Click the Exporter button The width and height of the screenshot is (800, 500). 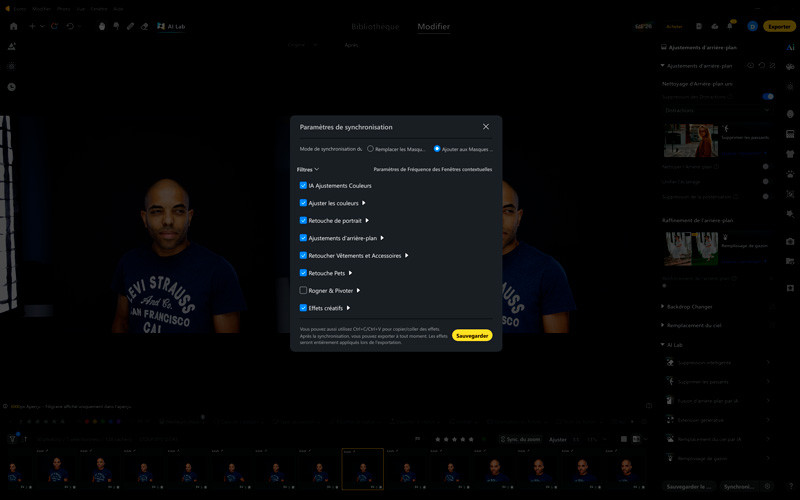[780, 27]
